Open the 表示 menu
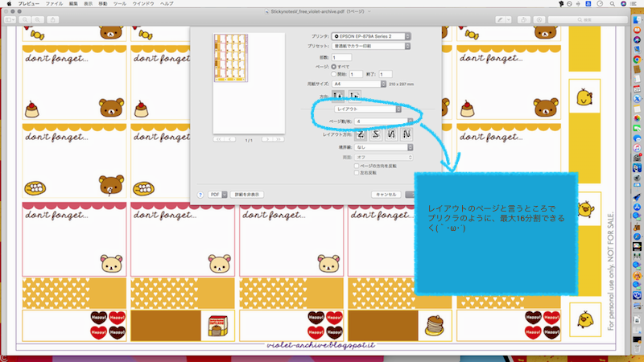Screen dimensions: 644x362 point(89,3)
